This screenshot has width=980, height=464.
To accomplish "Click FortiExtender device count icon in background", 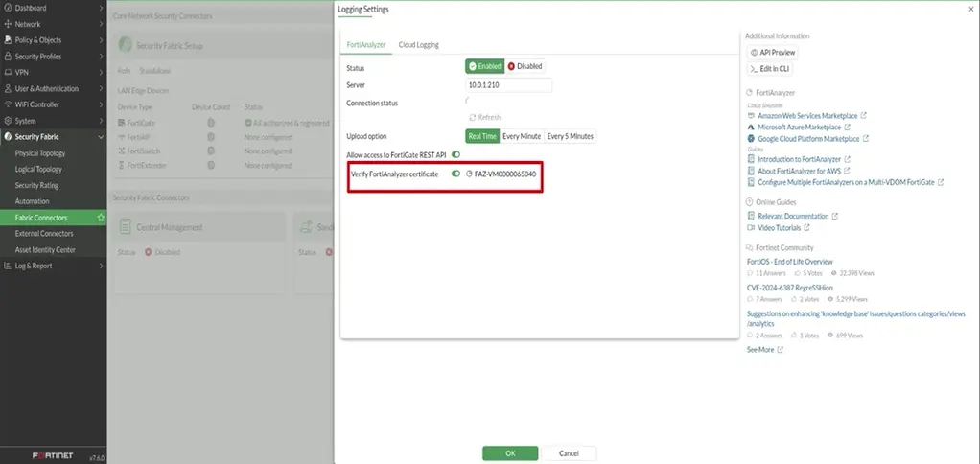I will tap(211, 166).
